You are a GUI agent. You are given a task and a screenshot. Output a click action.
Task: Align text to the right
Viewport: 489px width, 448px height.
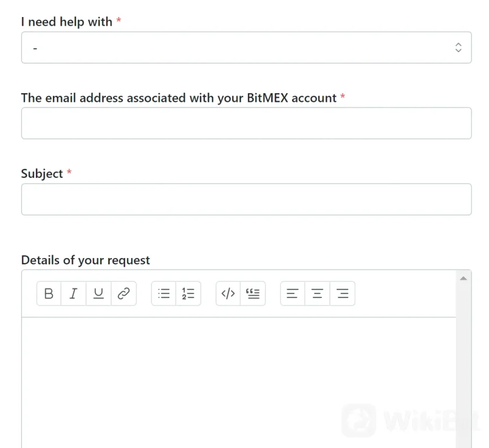pyautogui.click(x=342, y=293)
